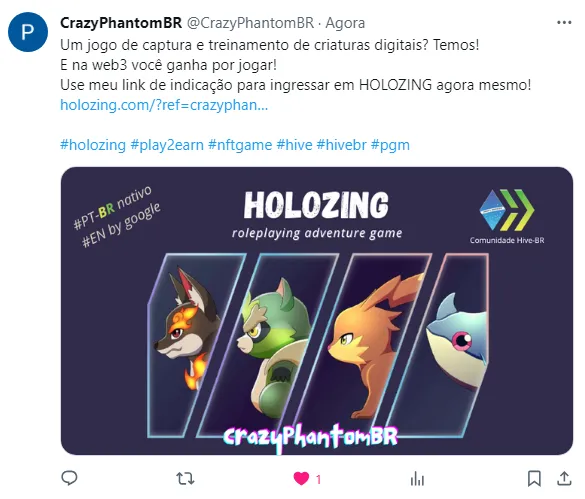Click the blue P profile avatar

tap(28, 32)
